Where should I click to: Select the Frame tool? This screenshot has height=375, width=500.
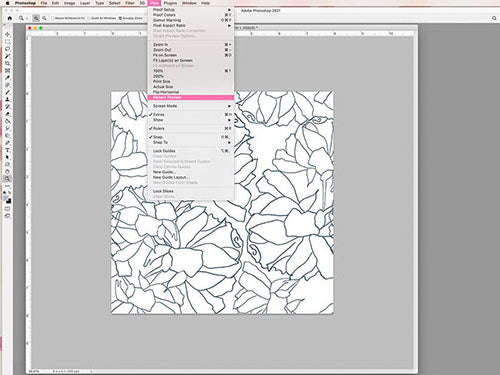[7, 70]
